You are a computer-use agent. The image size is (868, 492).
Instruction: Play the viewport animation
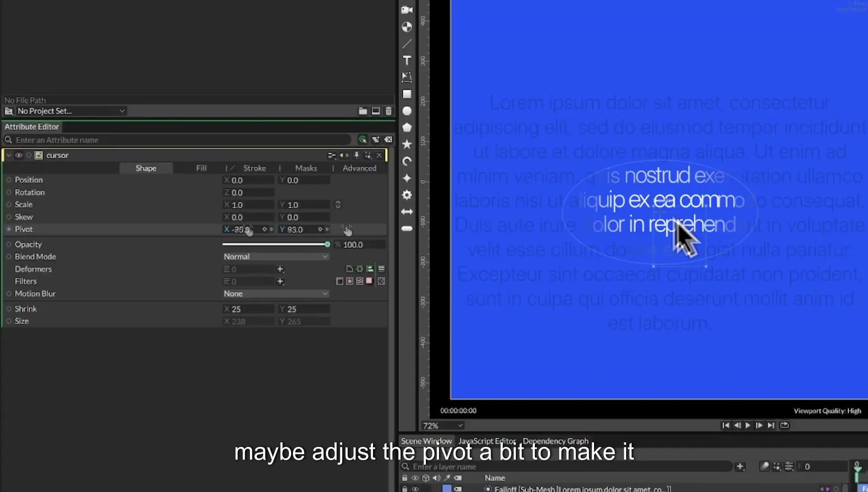coord(748,425)
